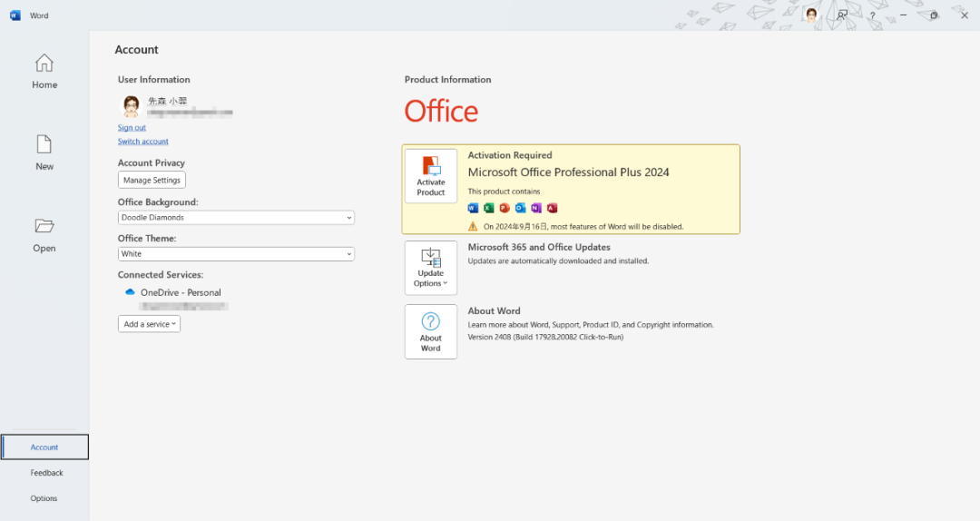Open the Add a service dropdown
The width and height of the screenshot is (980, 521).
(149, 324)
